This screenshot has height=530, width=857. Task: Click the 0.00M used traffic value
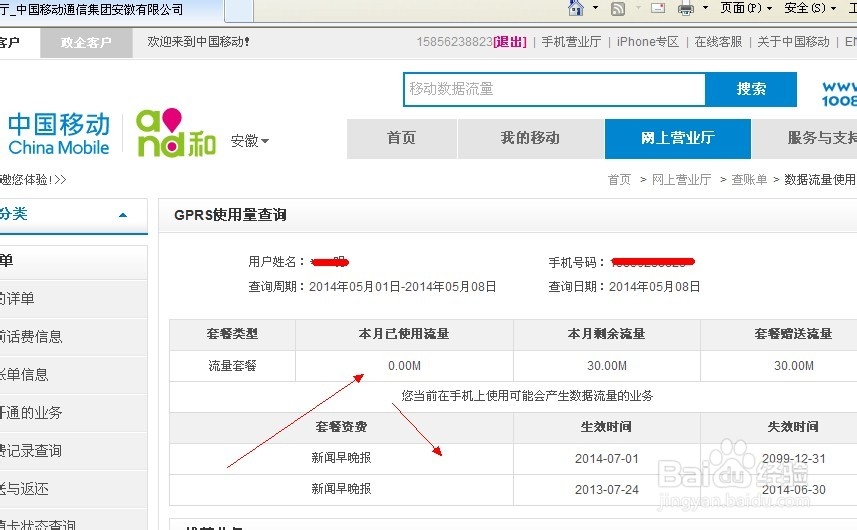(404, 366)
